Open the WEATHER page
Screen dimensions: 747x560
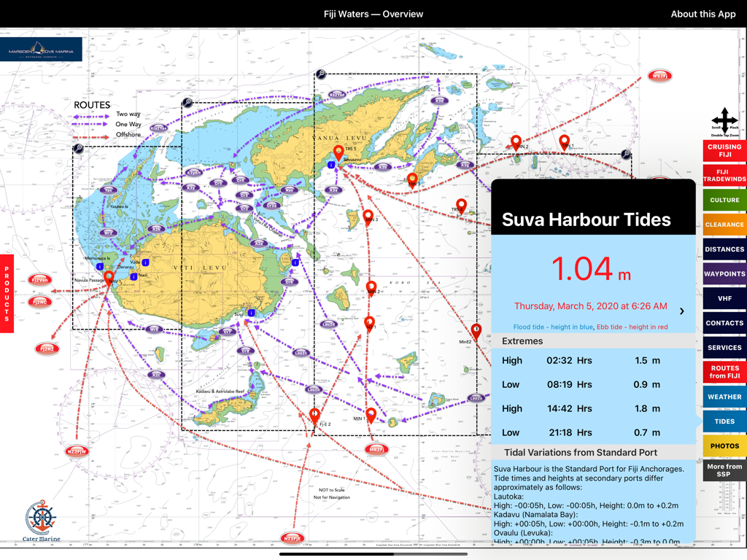pyautogui.click(x=724, y=397)
